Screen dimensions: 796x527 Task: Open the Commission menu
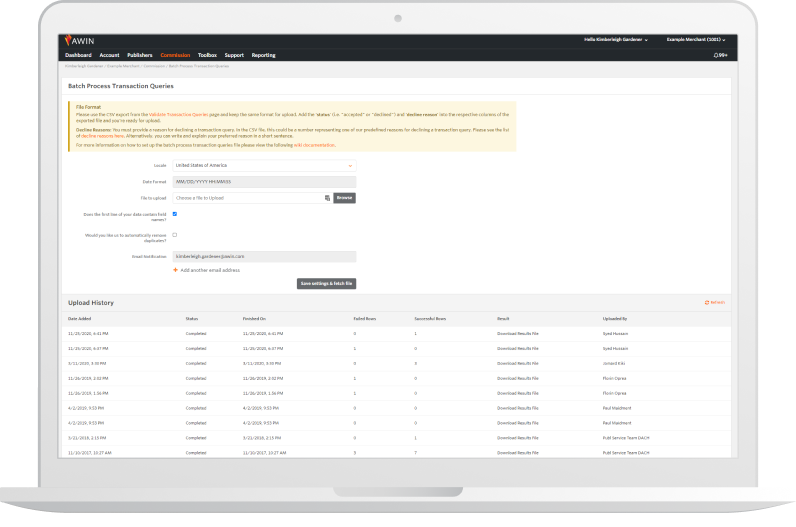click(x=176, y=55)
